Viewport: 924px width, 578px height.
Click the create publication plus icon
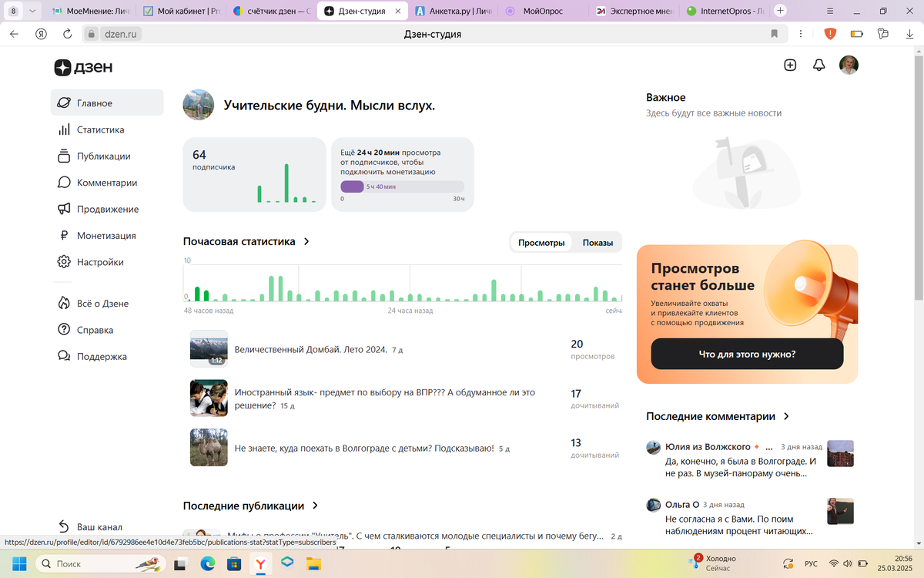[790, 66]
